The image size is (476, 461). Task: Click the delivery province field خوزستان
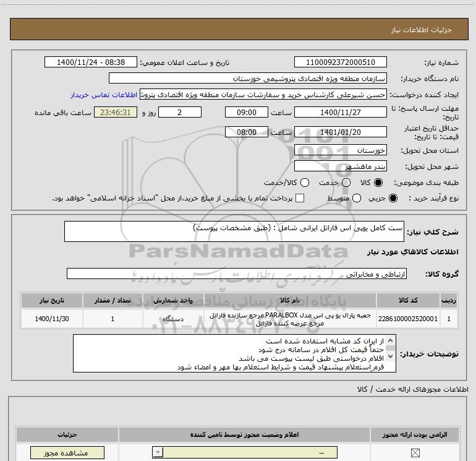point(340,150)
